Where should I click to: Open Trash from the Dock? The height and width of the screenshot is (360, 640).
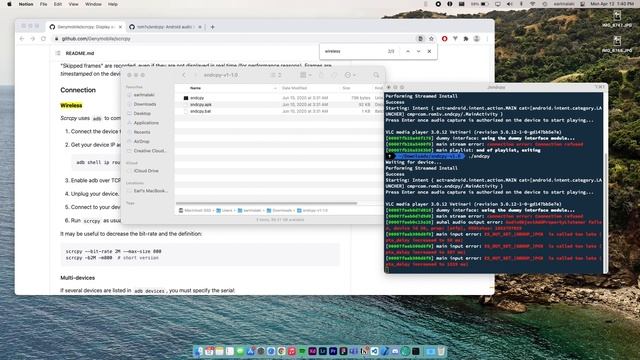(441, 351)
